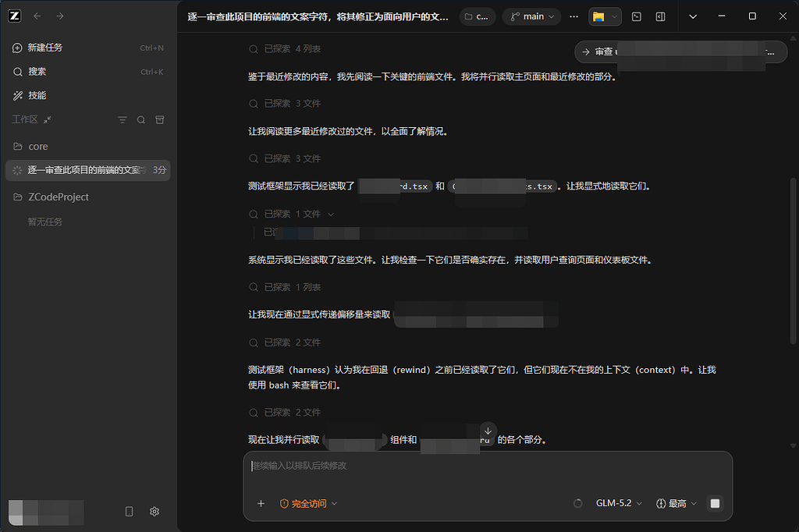The image size is (799, 532).
Task: Open the running task 逐一审查此项目的前端的文案
Action: pos(87,170)
